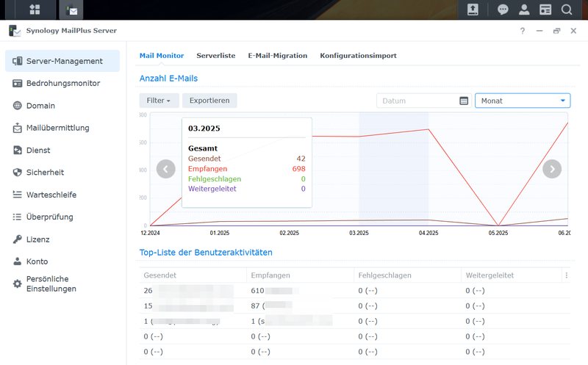The image size is (588, 365).
Task: Open the widgets panel icon
Action: point(545,10)
